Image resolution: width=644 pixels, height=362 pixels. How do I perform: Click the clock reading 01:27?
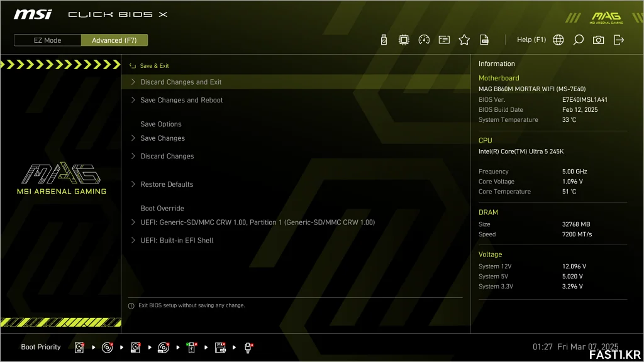[x=543, y=347]
